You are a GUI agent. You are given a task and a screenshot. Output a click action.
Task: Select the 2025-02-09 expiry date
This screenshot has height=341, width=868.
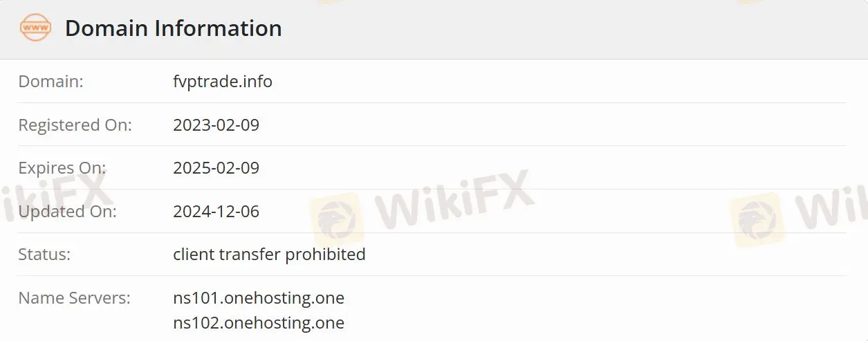tap(216, 168)
